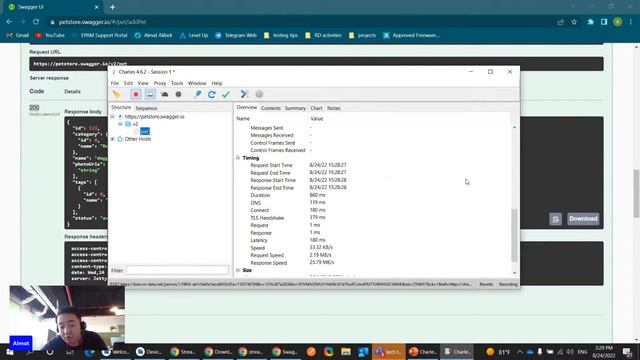Switch to the Chart tab

pyautogui.click(x=316, y=108)
